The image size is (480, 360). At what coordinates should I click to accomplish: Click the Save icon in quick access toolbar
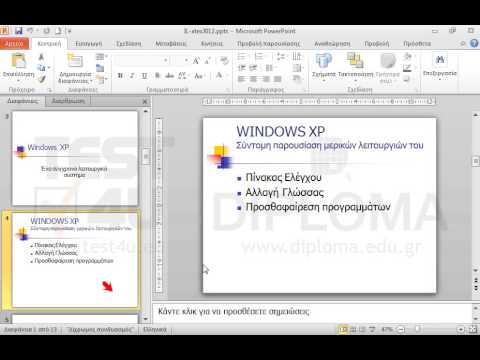click(19, 31)
